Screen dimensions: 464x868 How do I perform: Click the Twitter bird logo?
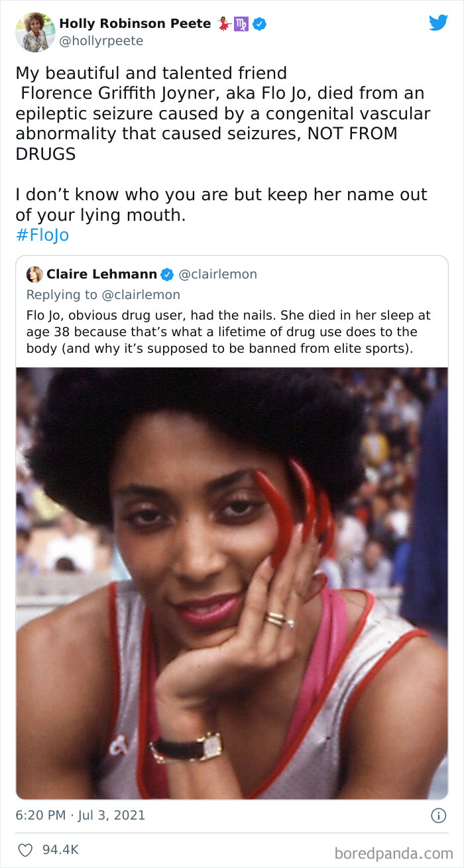click(438, 23)
